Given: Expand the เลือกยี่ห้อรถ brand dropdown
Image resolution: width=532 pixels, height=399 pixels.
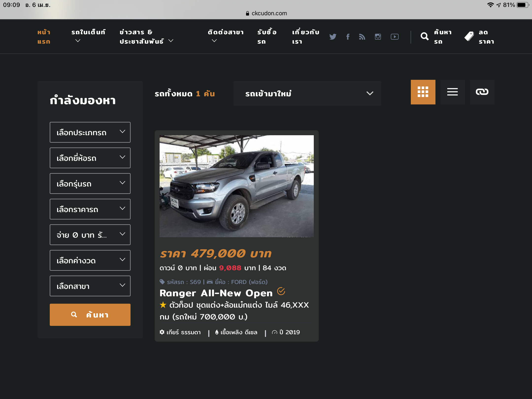Looking at the screenshot, I should tap(90, 158).
